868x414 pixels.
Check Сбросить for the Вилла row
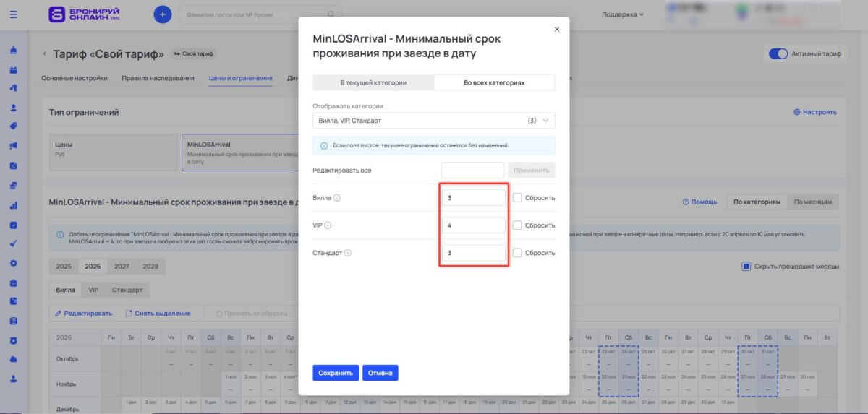point(517,197)
